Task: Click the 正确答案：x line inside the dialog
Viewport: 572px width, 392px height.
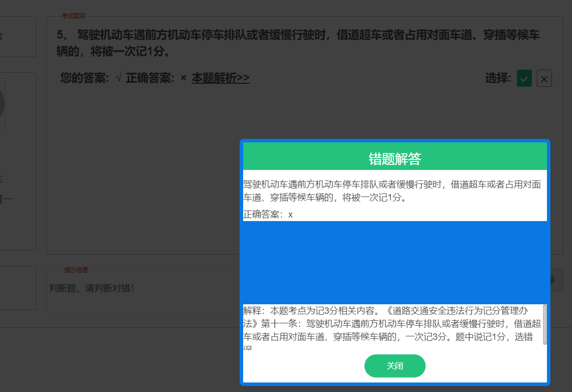Action: [266, 215]
